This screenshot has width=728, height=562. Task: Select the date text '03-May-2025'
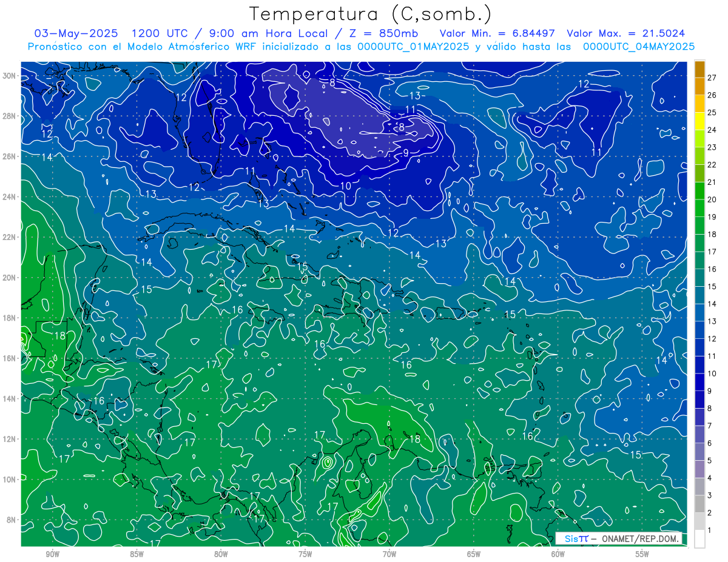[76, 33]
